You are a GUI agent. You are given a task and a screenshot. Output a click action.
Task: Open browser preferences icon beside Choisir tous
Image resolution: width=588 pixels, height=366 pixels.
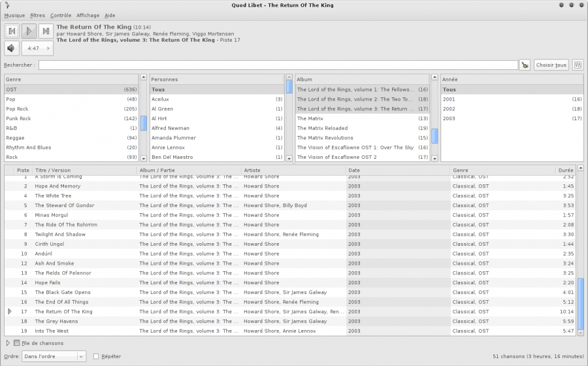(x=578, y=65)
